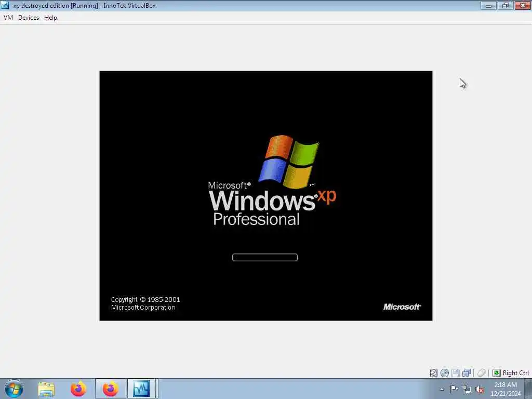The width and height of the screenshot is (532, 399).
Task: Open the Devices menu
Action: tap(29, 18)
